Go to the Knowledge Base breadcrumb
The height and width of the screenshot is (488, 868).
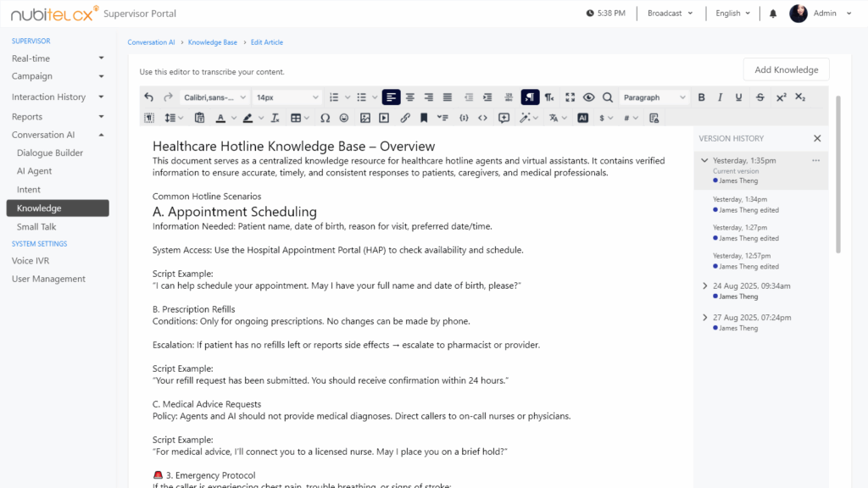pyautogui.click(x=212, y=42)
